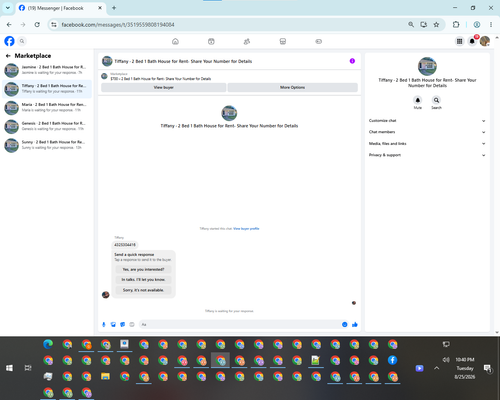Click the Search in conversation icon
500x400 pixels.
click(436, 100)
